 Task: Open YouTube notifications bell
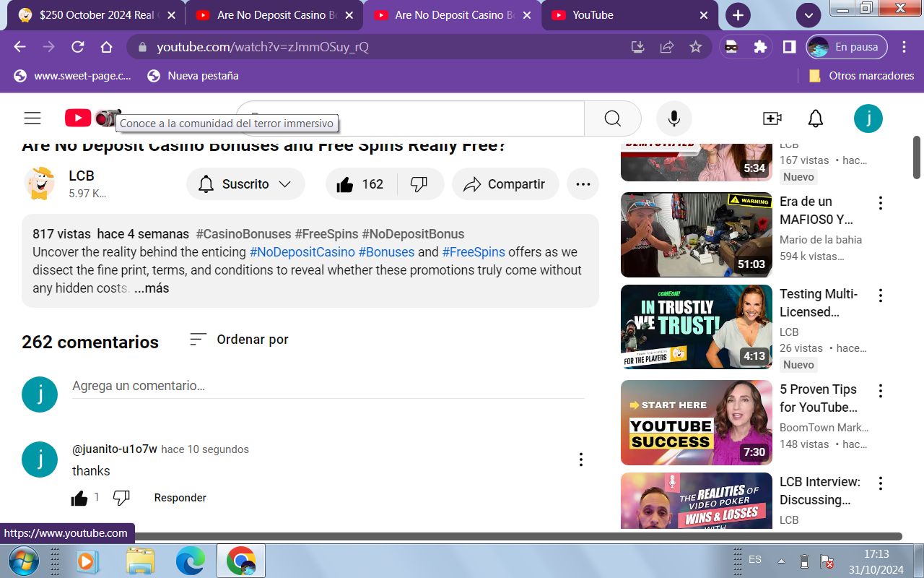816,118
